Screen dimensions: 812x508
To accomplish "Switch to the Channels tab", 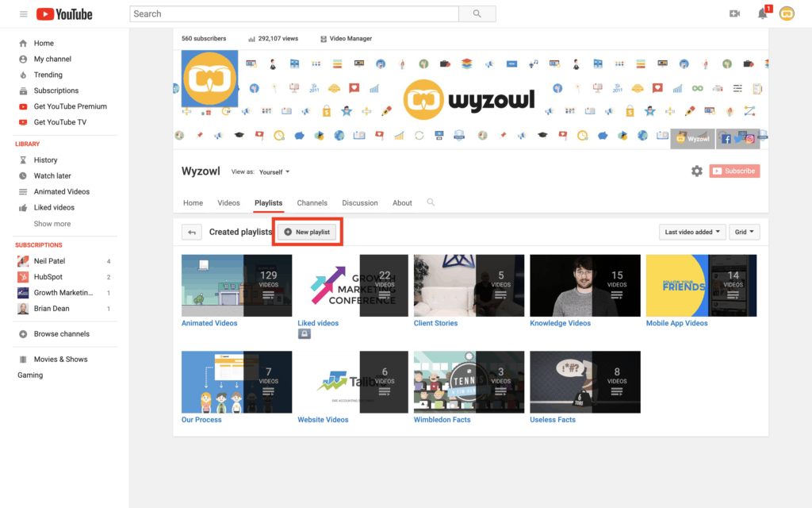I will click(x=312, y=203).
